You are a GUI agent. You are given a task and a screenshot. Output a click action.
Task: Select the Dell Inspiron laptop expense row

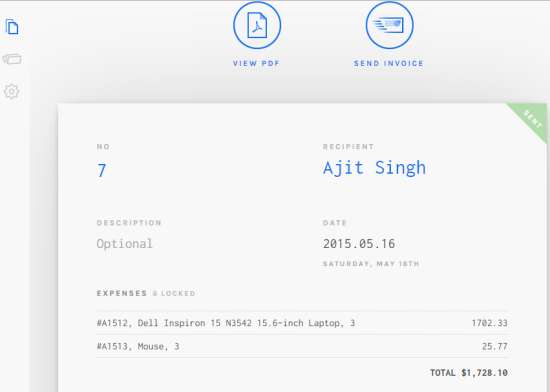point(302,323)
